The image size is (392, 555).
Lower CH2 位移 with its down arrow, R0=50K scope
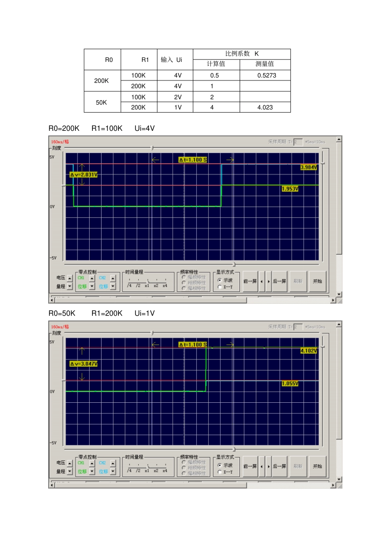(x=113, y=471)
